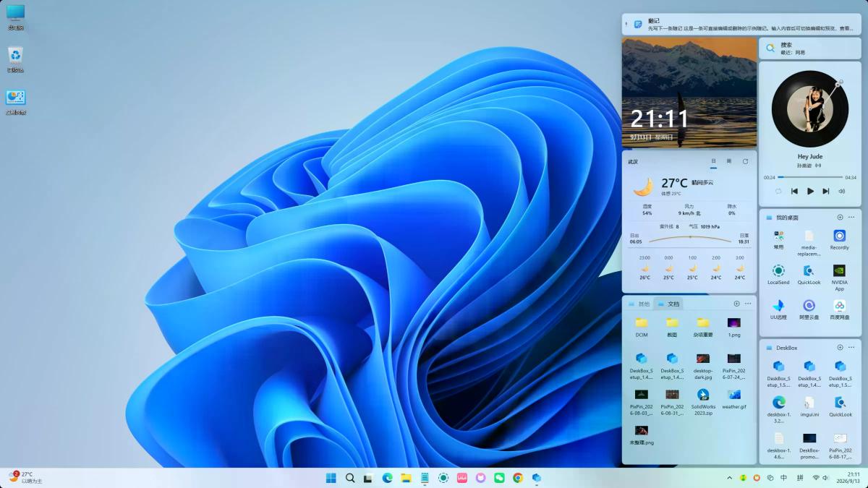Open the 1.png image file

pos(734,327)
